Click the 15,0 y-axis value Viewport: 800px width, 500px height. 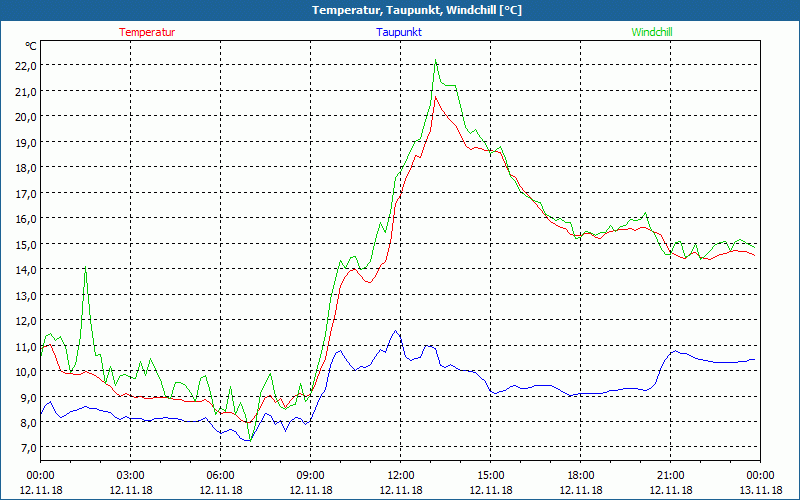26,244
